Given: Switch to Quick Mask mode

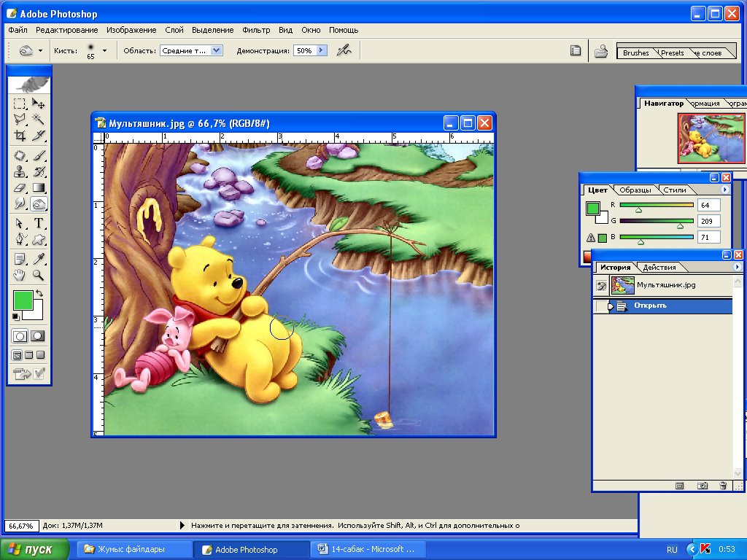Looking at the screenshot, I should 38,336.
